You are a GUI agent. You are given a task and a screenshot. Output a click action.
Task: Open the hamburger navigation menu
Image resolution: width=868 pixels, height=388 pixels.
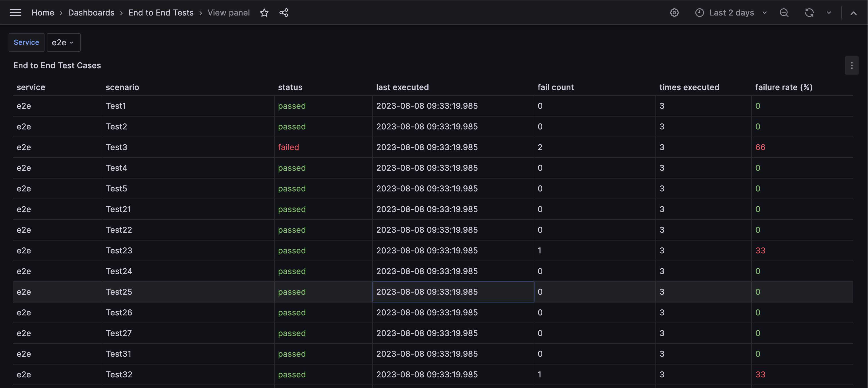click(16, 13)
